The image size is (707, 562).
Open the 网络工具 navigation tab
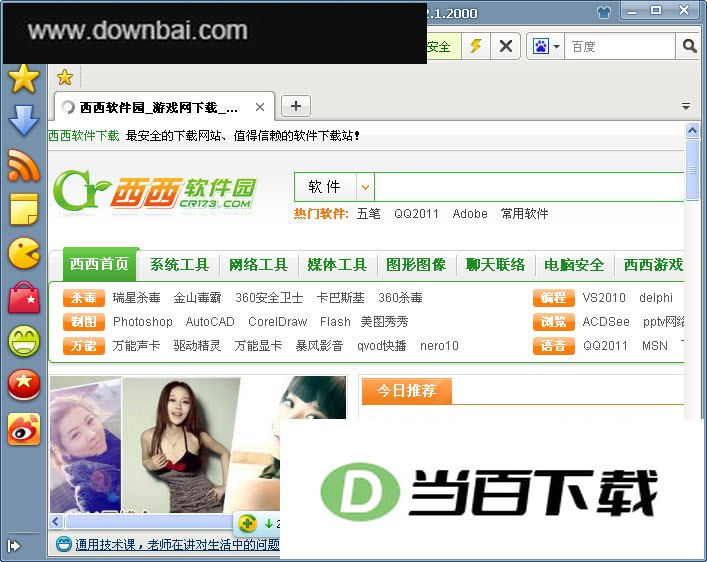point(258,264)
